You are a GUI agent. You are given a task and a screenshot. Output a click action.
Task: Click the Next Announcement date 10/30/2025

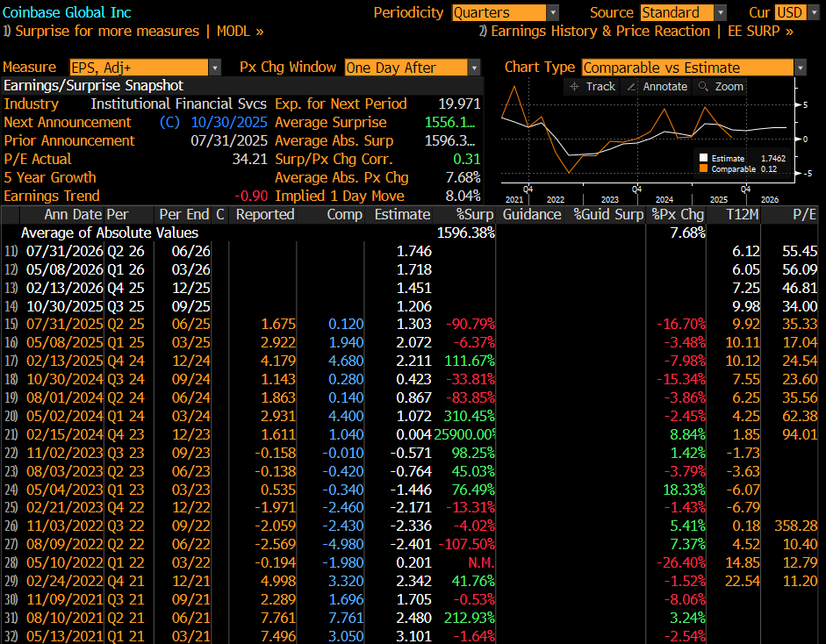point(228,122)
